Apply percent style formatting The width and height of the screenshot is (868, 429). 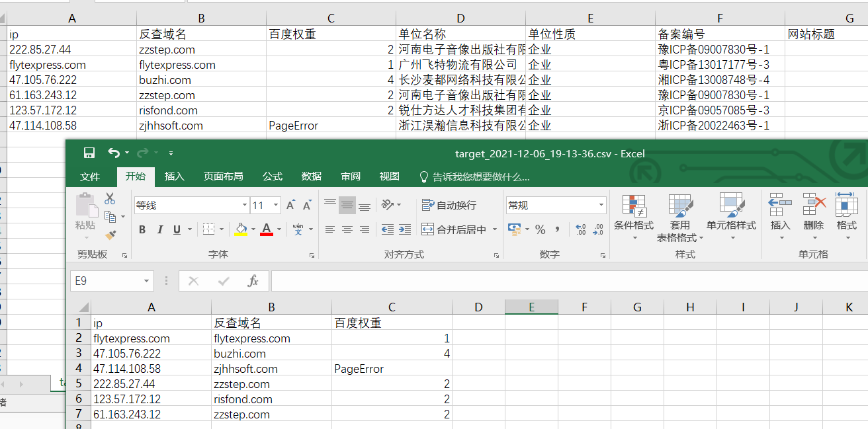coord(541,229)
